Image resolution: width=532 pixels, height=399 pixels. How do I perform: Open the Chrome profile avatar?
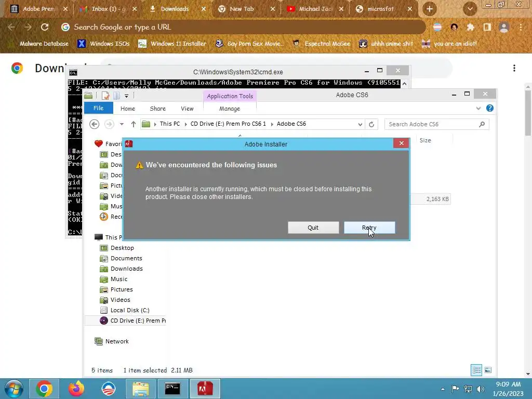tap(504, 27)
